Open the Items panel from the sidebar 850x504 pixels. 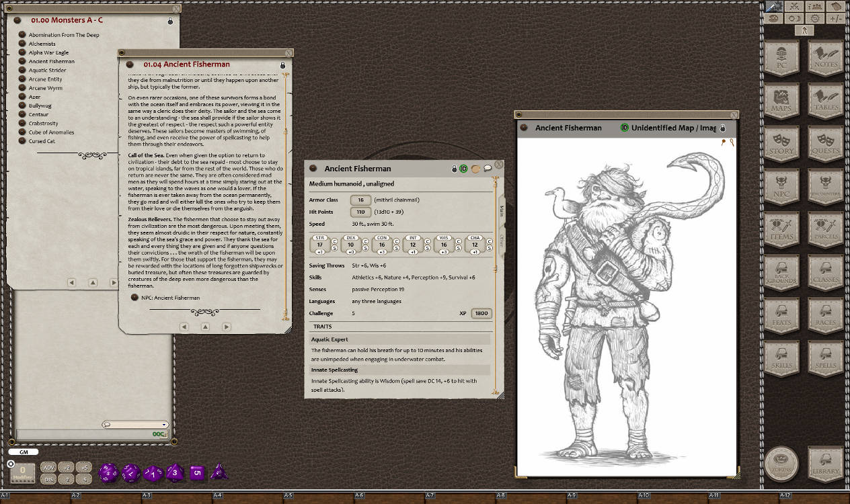point(782,230)
